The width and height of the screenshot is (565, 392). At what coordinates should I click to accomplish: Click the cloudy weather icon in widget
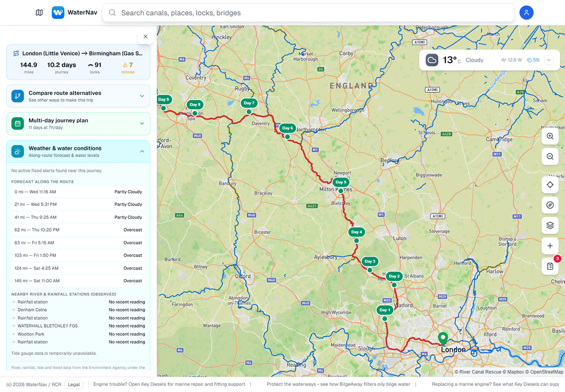click(x=432, y=60)
